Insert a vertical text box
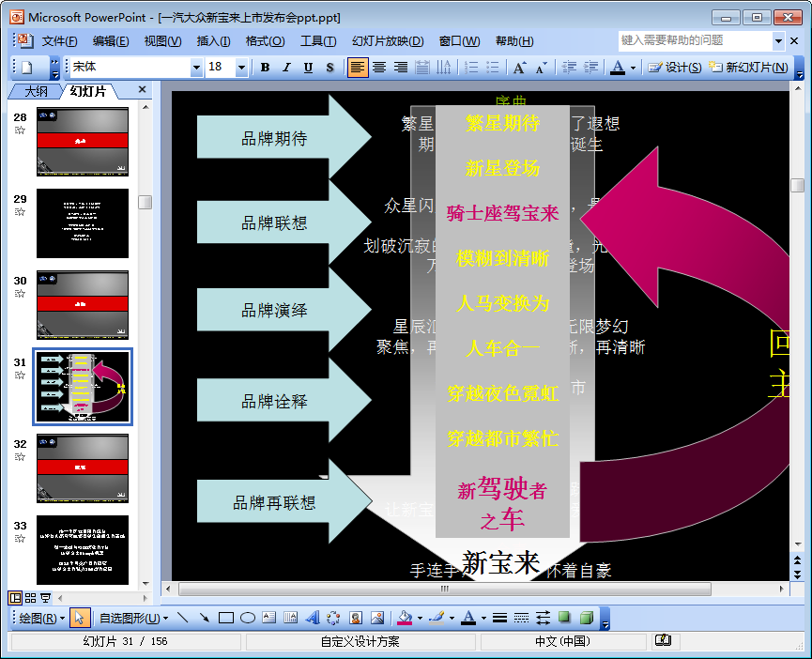 coord(290,618)
